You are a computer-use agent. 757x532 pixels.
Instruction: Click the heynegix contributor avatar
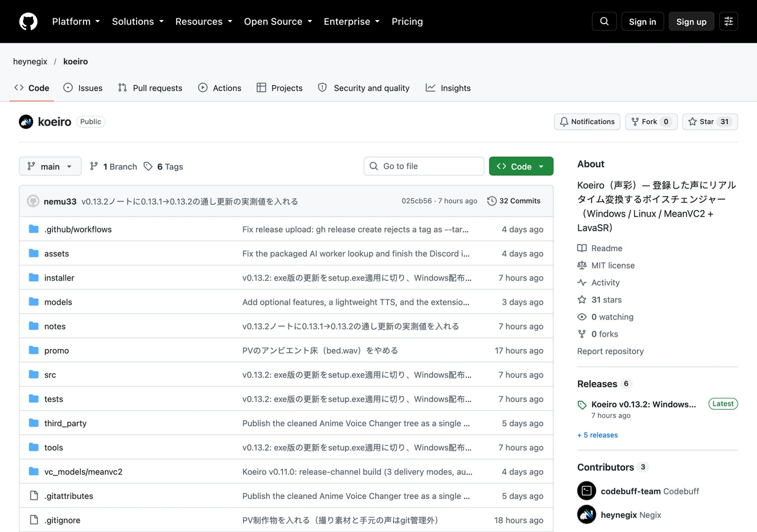click(587, 515)
